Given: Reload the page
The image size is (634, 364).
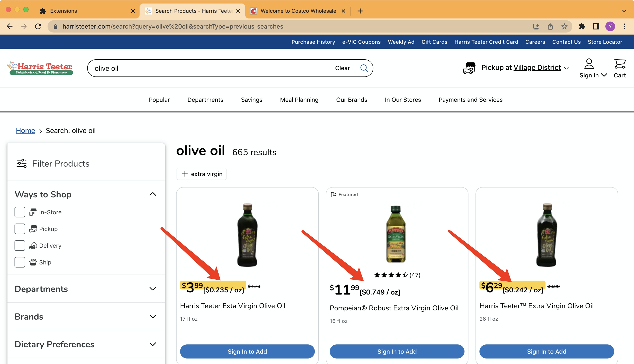Looking at the screenshot, I should click(38, 26).
